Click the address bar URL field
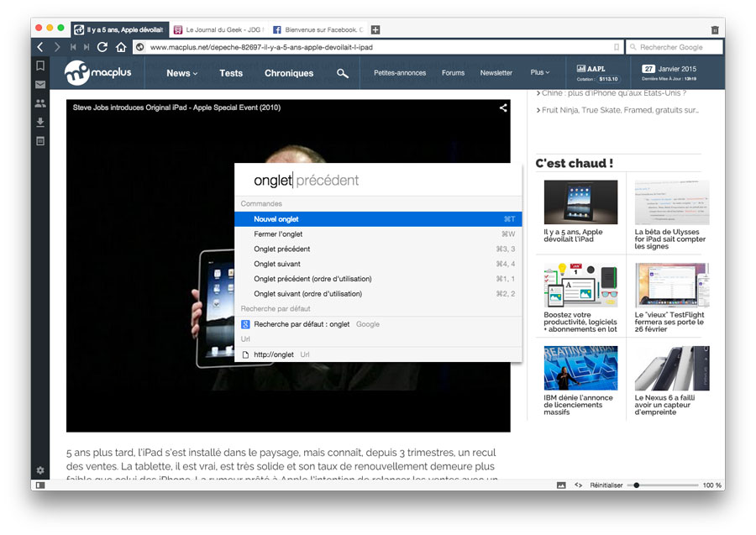Screen dimensions: 756x535 376,47
